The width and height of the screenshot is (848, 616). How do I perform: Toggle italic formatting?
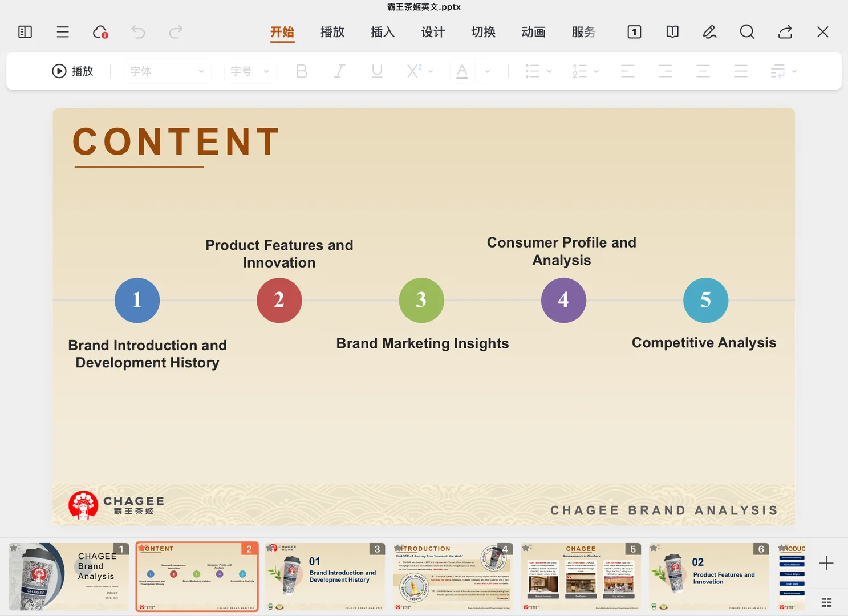click(339, 71)
